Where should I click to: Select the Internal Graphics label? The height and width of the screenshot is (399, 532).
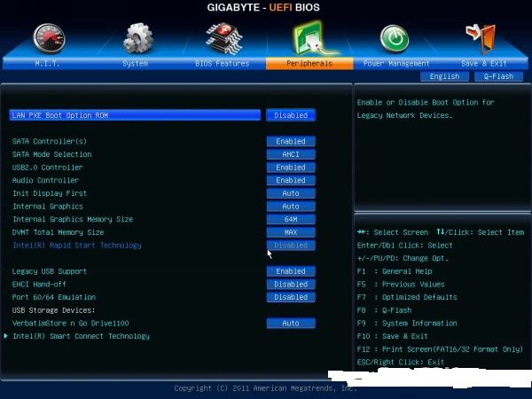click(x=48, y=207)
